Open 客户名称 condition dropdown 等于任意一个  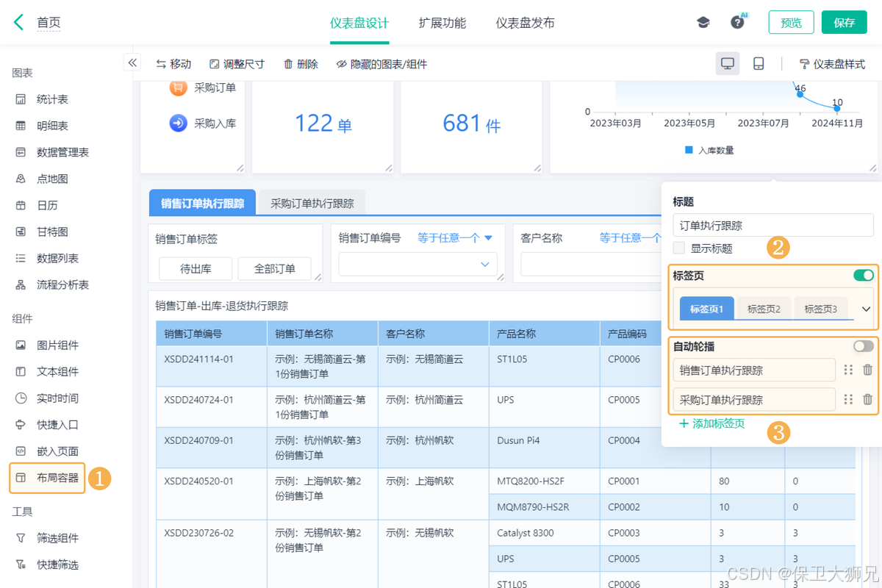point(631,237)
